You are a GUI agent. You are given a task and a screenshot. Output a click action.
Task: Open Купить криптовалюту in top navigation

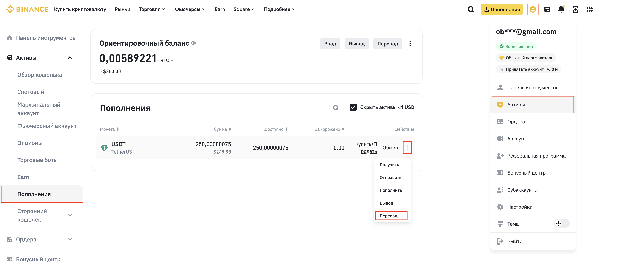pos(80,9)
